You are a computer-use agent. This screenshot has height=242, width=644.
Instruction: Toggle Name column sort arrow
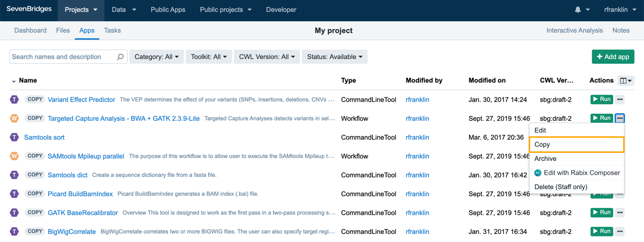pos(13,81)
